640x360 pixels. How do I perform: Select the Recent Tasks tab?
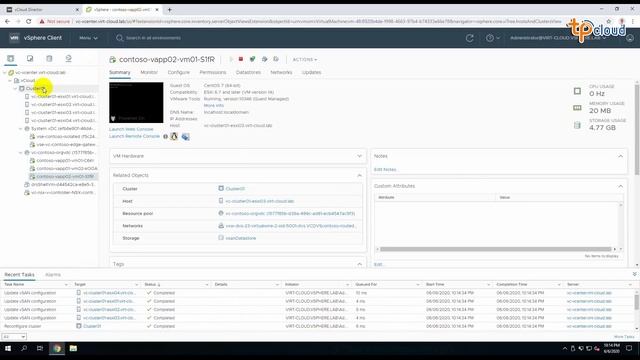[20, 275]
